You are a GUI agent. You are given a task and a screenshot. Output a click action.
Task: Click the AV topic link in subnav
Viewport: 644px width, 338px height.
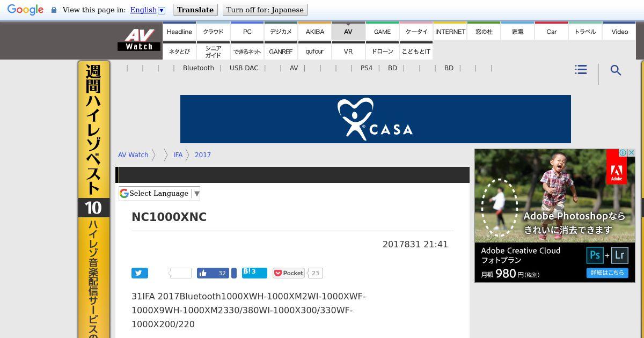point(294,68)
